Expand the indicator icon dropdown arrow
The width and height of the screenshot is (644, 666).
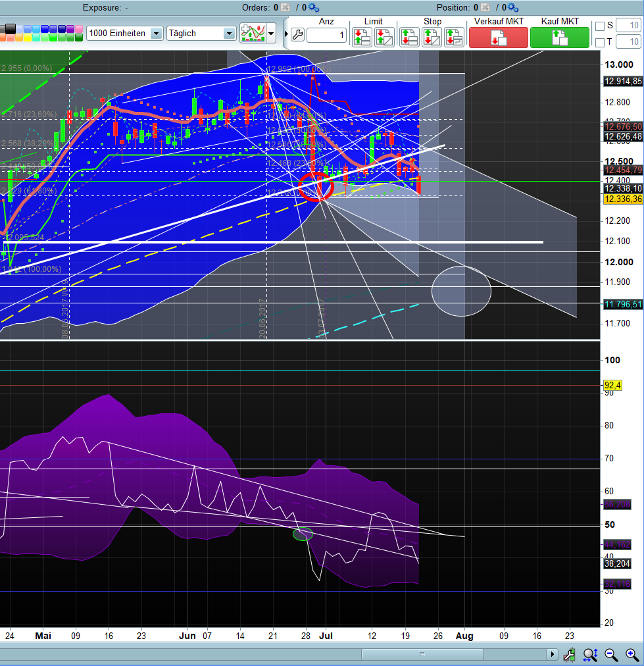(x=271, y=33)
